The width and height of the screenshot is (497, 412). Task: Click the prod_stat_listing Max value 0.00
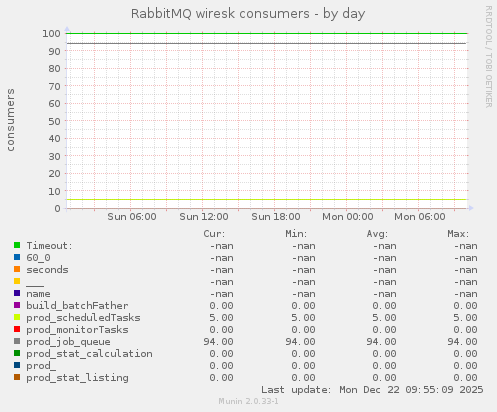(465, 378)
